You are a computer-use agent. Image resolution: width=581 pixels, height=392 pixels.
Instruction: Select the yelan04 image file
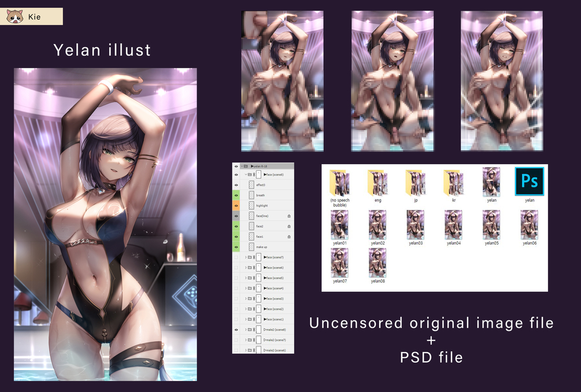point(454,227)
